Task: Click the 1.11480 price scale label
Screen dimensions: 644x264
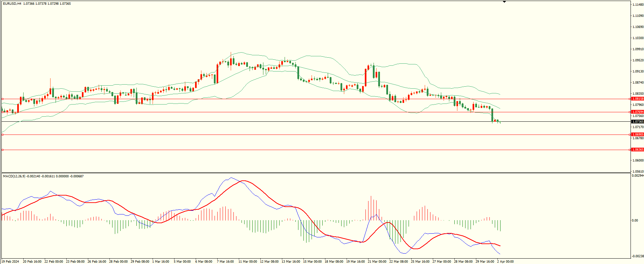Action: point(638,5)
